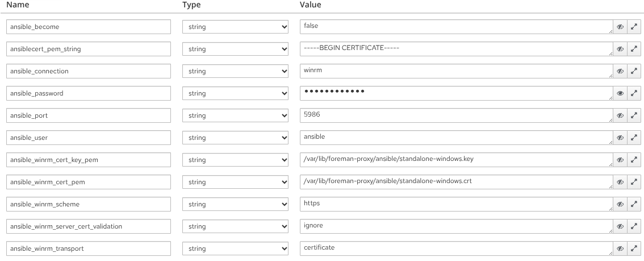Open fullscreen editor for ansiblecert_pem_string value
644x261 pixels.
click(x=634, y=49)
